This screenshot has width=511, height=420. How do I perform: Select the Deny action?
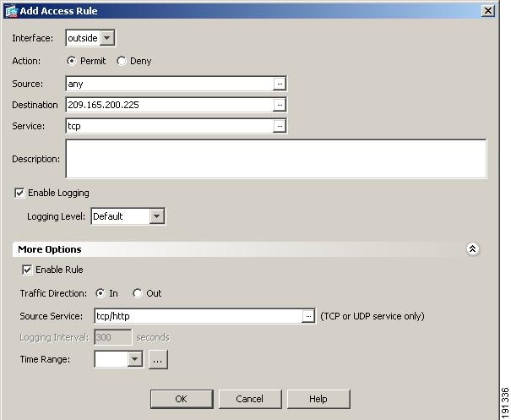click(122, 61)
